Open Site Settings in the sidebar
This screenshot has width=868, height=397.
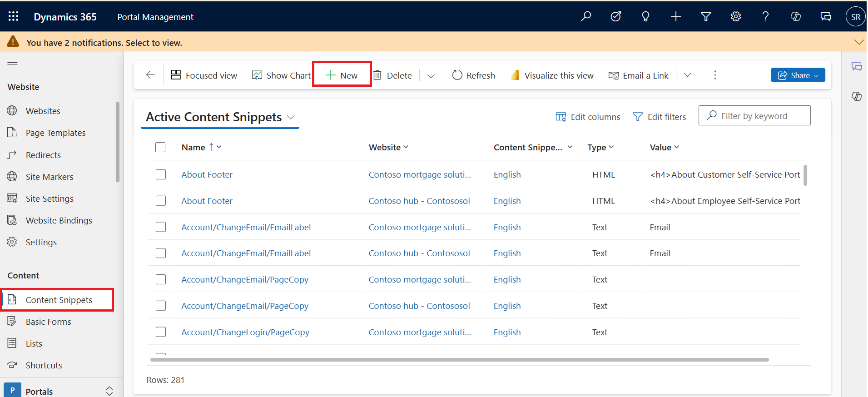click(x=50, y=198)
